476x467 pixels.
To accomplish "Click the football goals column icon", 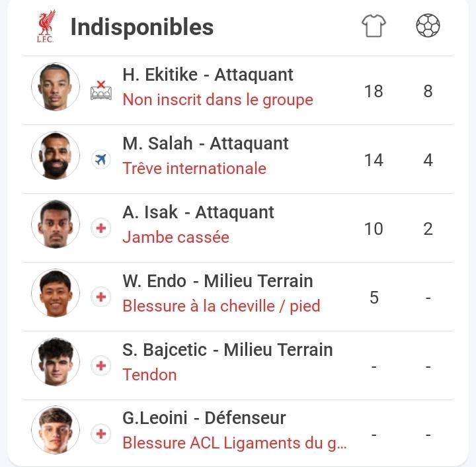I will coord(428,26).
